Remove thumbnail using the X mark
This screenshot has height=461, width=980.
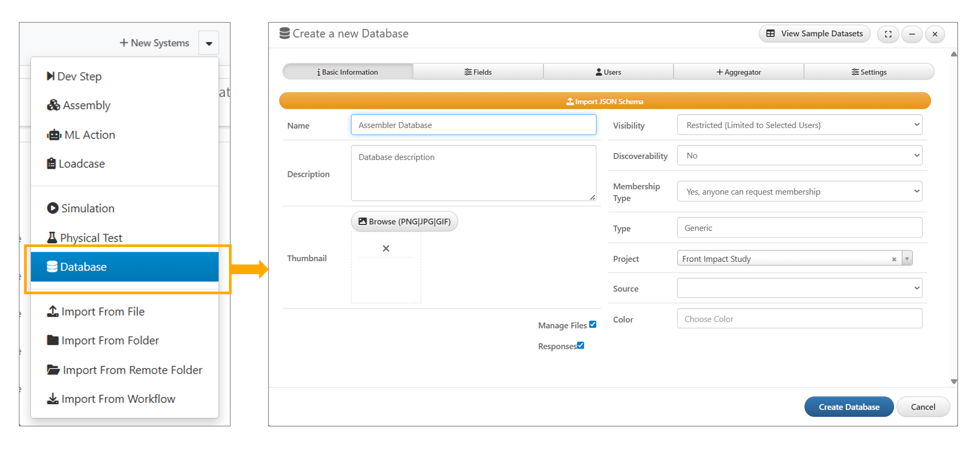point(386,249)
